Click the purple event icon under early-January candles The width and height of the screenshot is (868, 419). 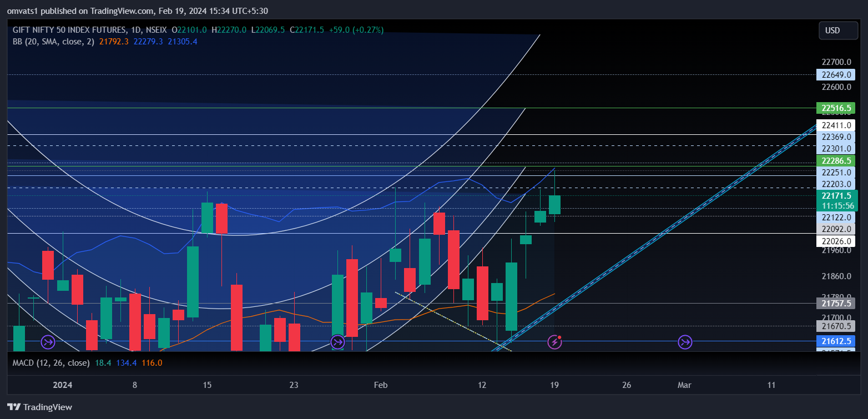point(48,342)
